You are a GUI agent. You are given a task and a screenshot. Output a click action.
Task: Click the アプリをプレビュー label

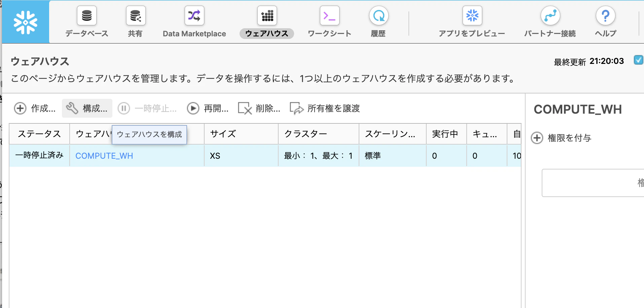click(472, 34)
